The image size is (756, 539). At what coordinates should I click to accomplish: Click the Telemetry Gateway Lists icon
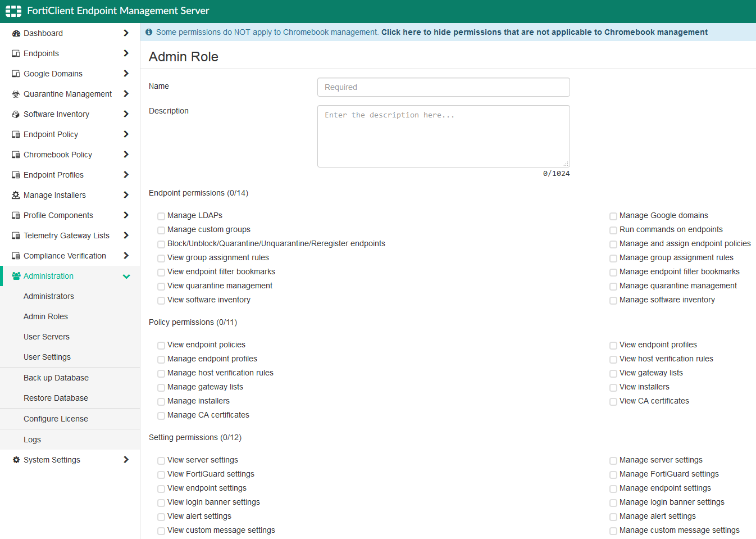16,236
